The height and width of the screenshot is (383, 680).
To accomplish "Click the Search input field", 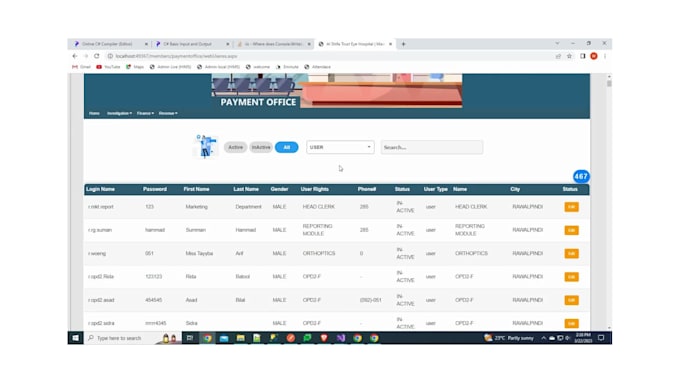I will click(432, 147).
